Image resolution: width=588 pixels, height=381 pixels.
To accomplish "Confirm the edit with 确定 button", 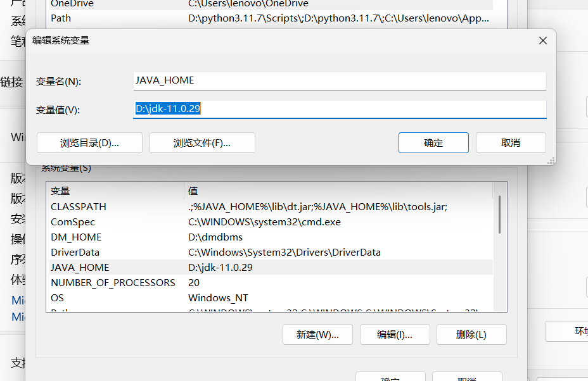I will (x=433, y=143).
